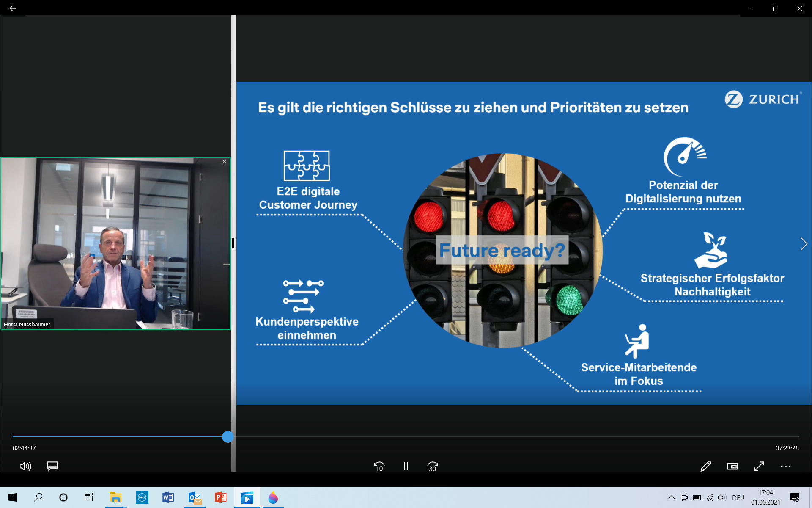
Task: Open PowerPoint from the taskbar
Action: 220,497
